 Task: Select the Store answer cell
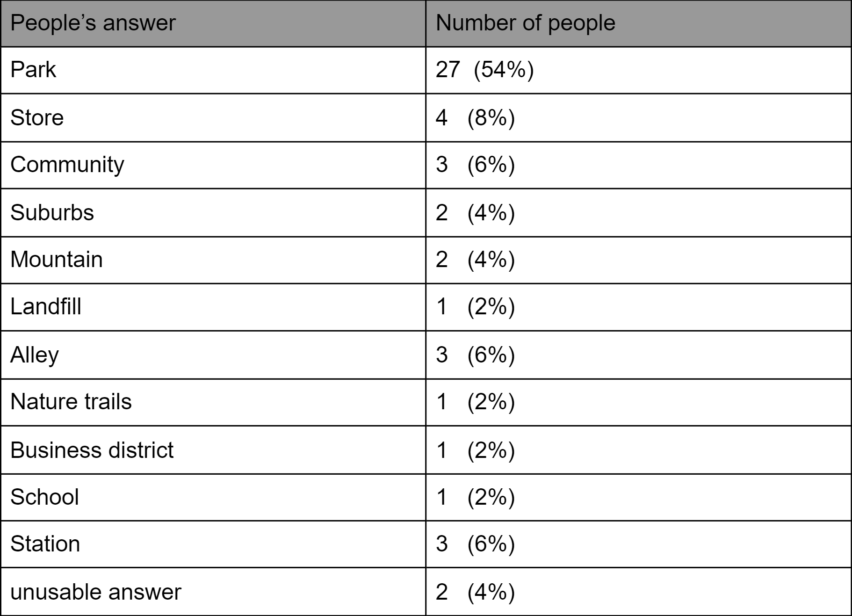click(x=37, y=117)
